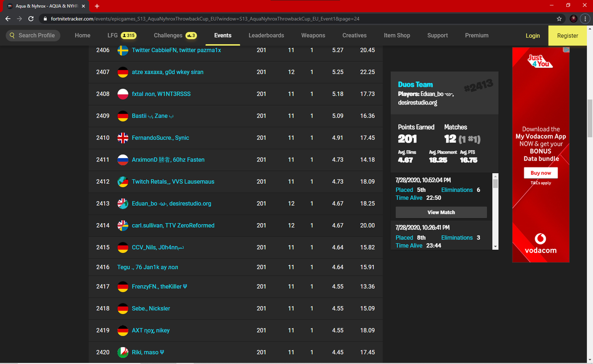The image size is (593, 364).
Task: Open the Challenges menu item
Action: click(175, 36)
